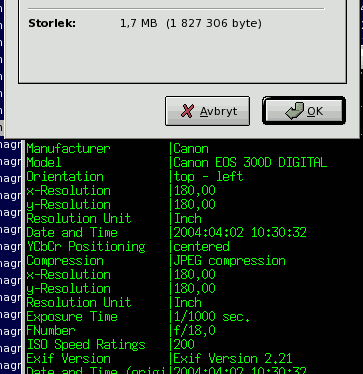Select the Storlek label
This screenshot has width=363, height=374.
[x=52, y=24]
